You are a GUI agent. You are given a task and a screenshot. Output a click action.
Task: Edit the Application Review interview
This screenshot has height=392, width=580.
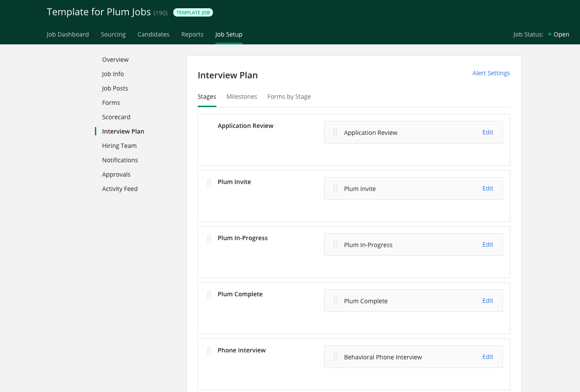click(x=488, y=132)
